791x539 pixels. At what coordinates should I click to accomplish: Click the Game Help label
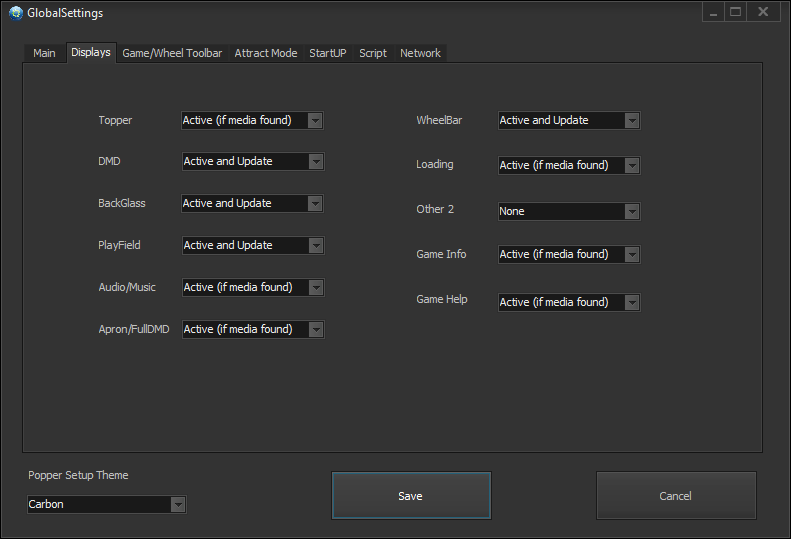[441, 299]
